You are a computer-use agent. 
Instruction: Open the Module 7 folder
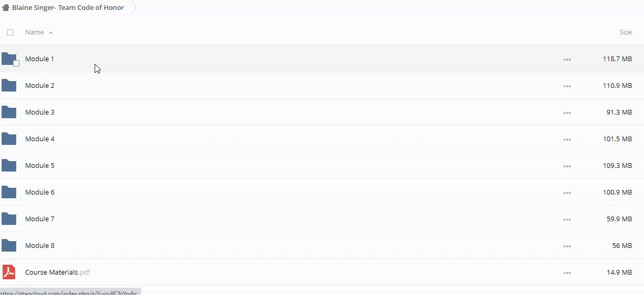coord(40,219)
